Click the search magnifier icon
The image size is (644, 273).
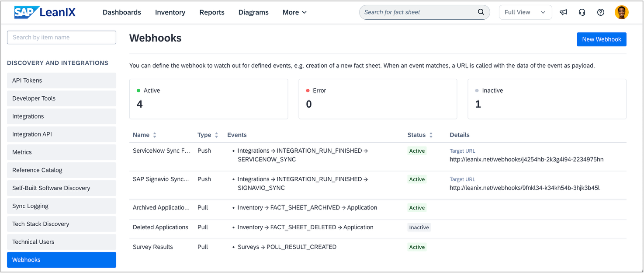point(481,12)
